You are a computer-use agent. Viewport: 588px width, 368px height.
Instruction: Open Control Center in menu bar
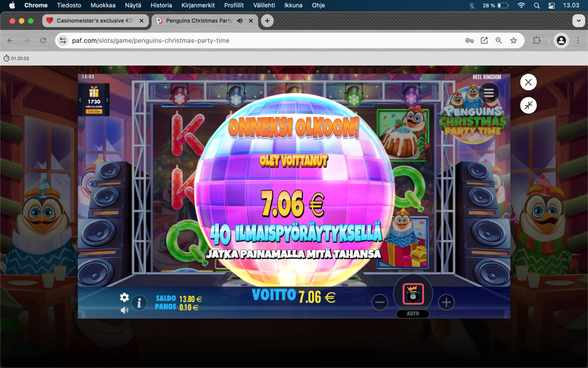[552, 5]
